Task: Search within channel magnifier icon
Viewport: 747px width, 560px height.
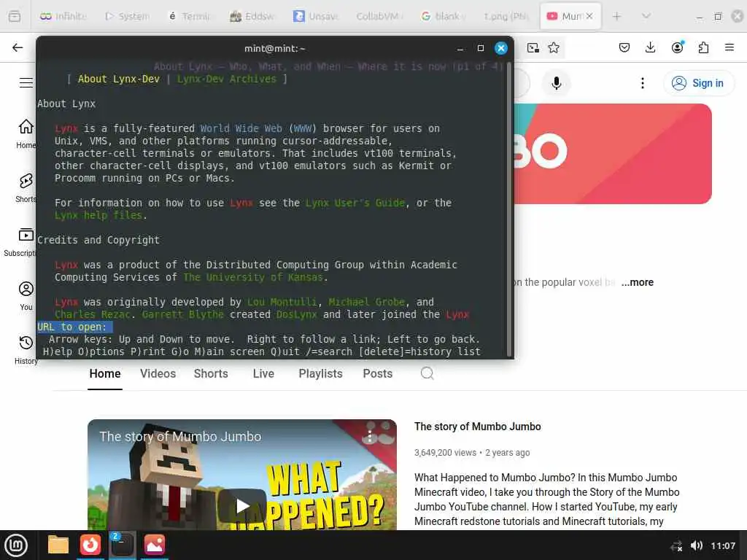Action: click(x=427, y=373)
